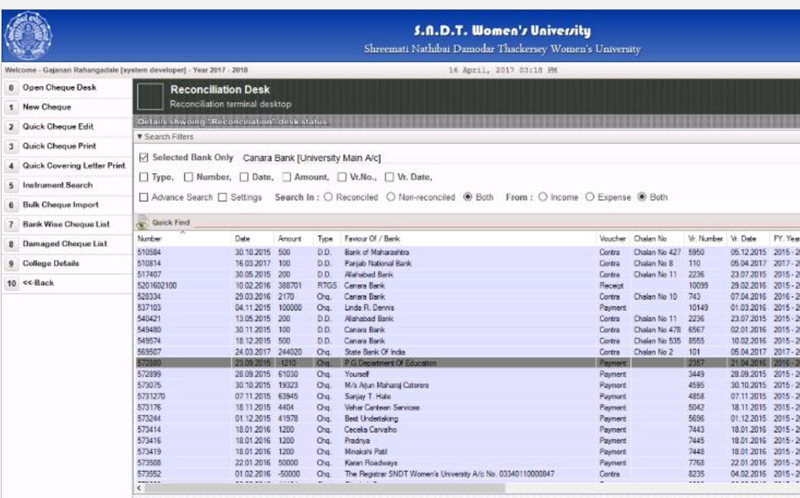Select row 510584 Bank of Maharashtra
The width and height of the screenshot is (800, 498).
[x=467, y=253]
